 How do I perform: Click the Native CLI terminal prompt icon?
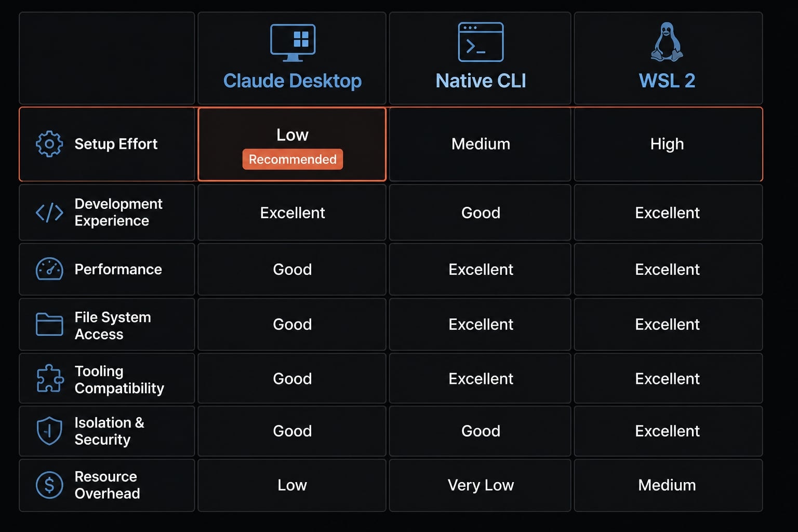point(481,42)
